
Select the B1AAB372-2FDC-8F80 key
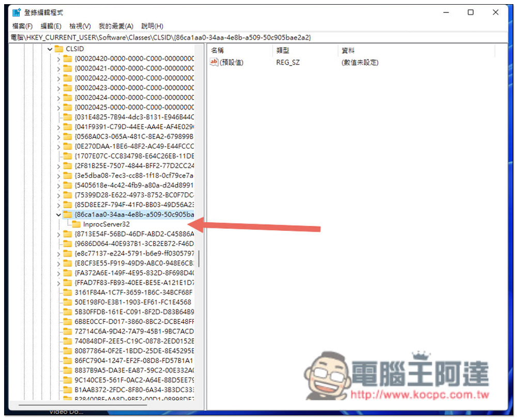[x=134, y=390]
